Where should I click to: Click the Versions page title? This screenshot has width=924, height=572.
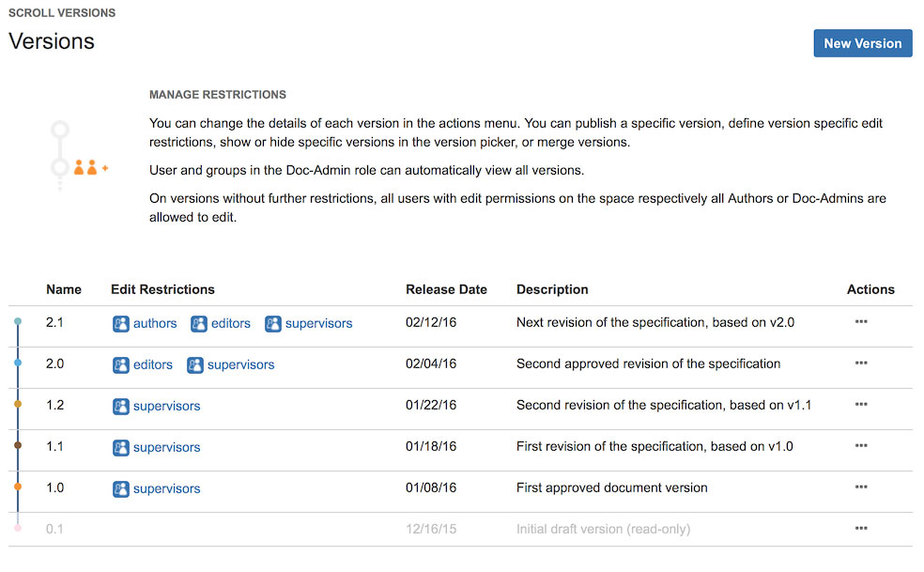52,41
